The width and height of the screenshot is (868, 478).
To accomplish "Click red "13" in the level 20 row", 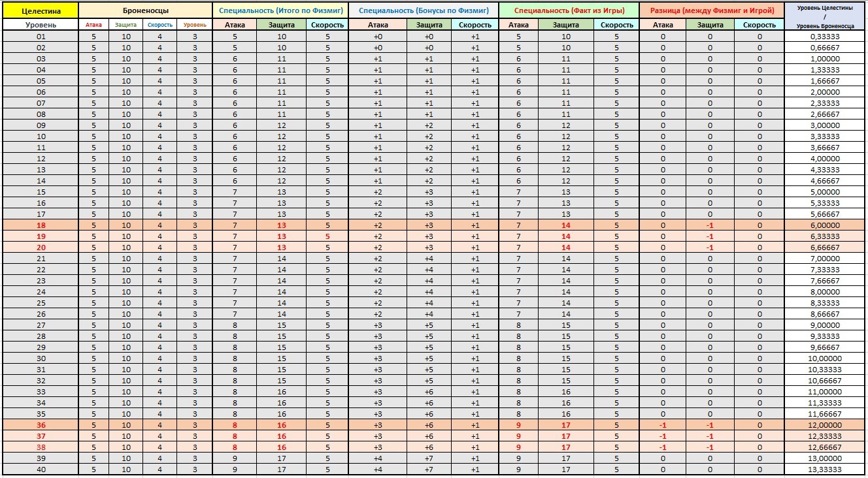I will pos(282,247).
